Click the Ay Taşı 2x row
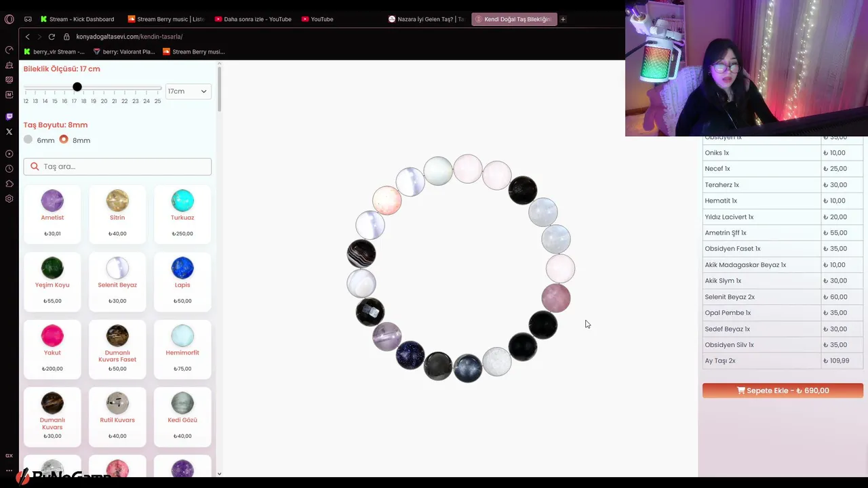 [x=783, y=361]
